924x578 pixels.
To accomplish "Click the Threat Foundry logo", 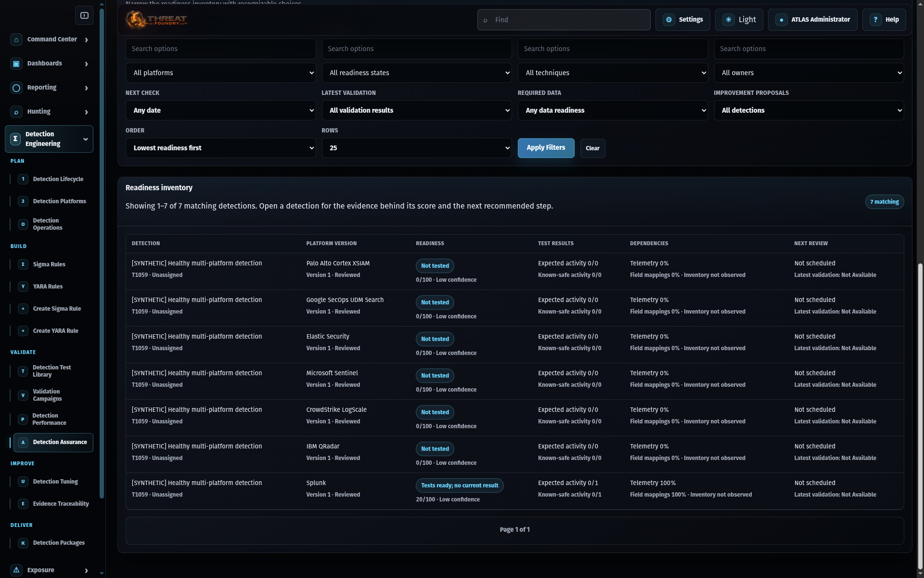I will (156, 20).
